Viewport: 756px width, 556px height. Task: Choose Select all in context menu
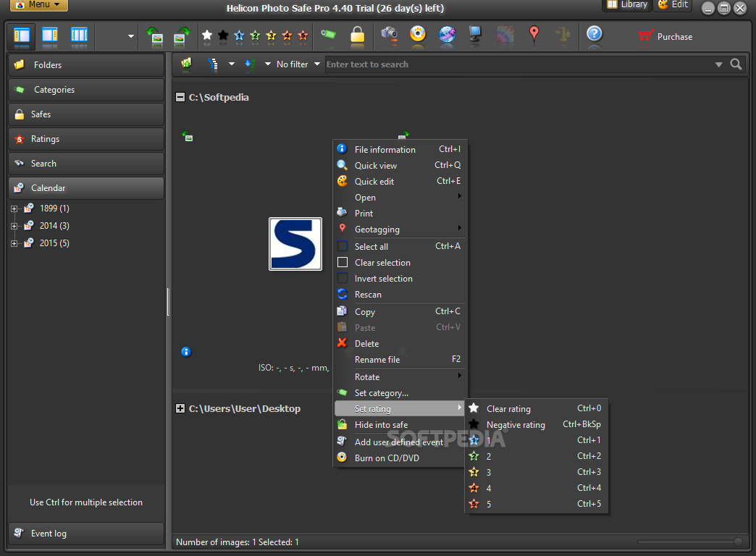coord(399,246)
